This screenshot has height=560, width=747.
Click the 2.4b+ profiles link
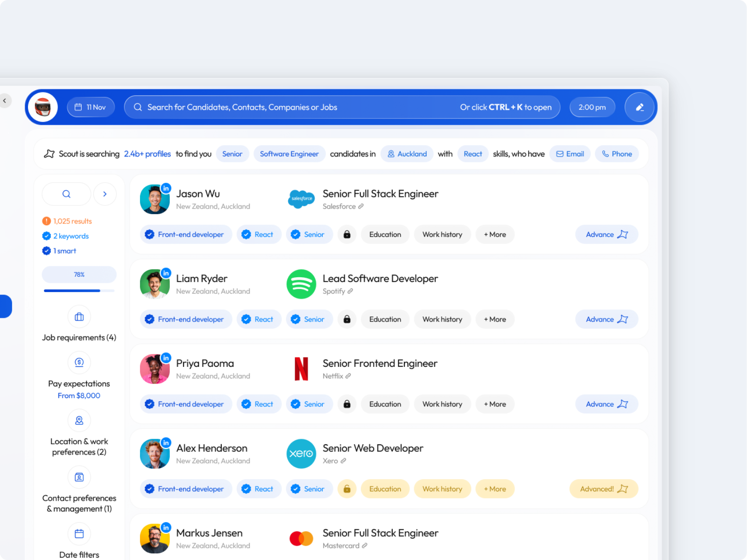pos(147,154)
